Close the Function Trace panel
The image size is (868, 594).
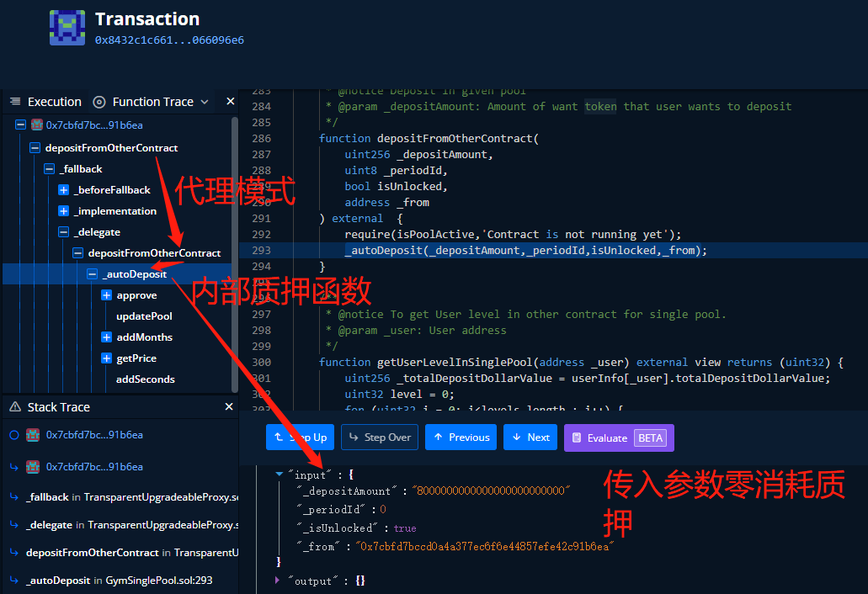pyautogui.click(x=231, y=101)
